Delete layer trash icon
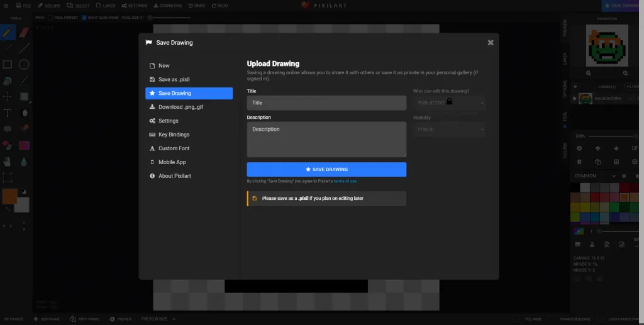The image size is (644, 325). 579,162
